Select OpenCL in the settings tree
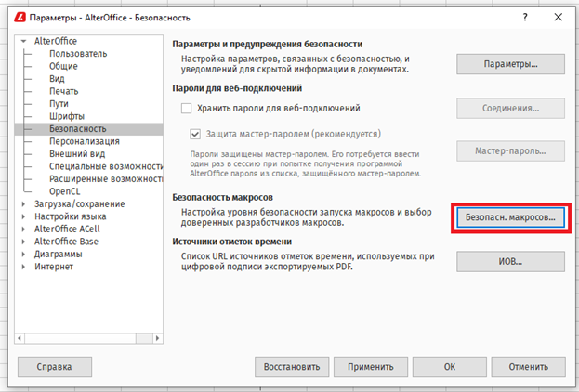This screenshot has width=579, height=392. pyautogui.click(x=65, y=191)
